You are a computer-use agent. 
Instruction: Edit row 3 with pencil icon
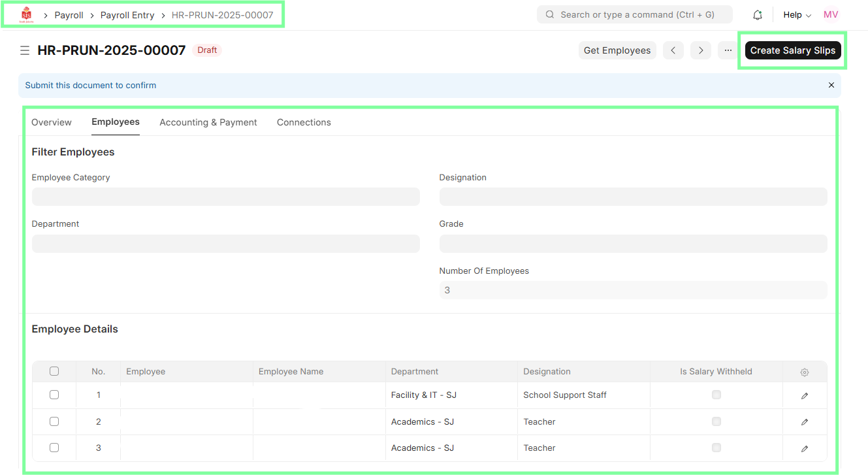(x=804, y=448)
